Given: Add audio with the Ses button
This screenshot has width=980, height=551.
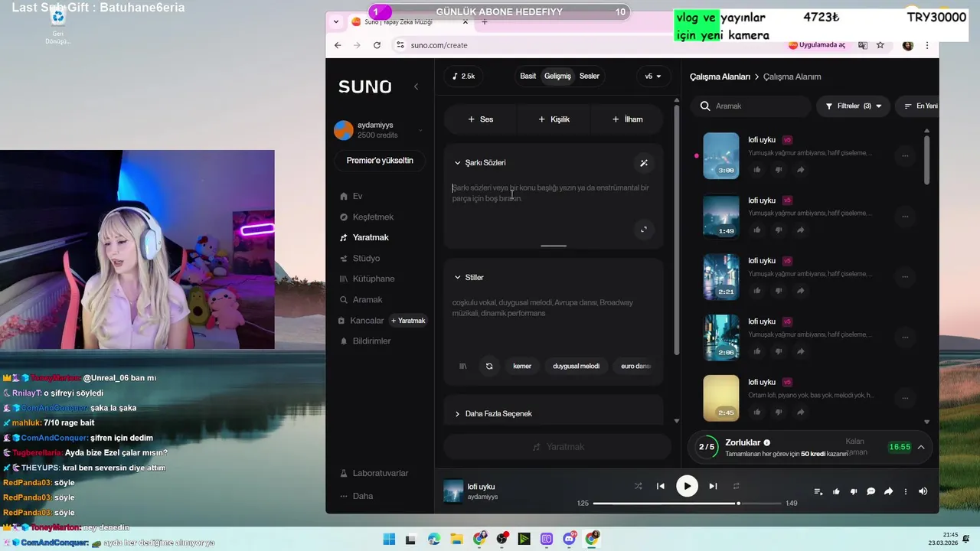Looking at the screenshot, I should click(480, 119).
